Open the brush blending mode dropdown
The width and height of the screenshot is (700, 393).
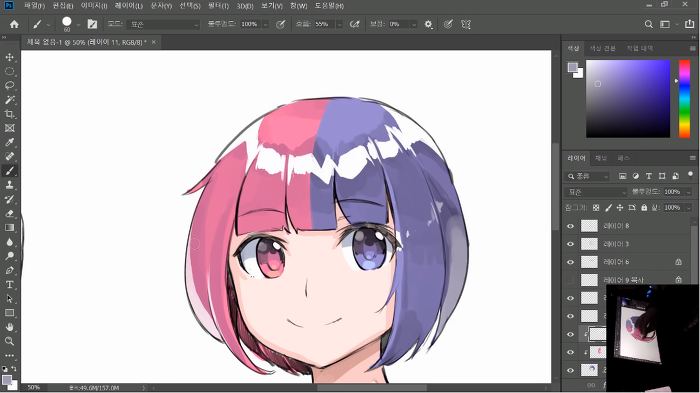[x=163, y=25]
